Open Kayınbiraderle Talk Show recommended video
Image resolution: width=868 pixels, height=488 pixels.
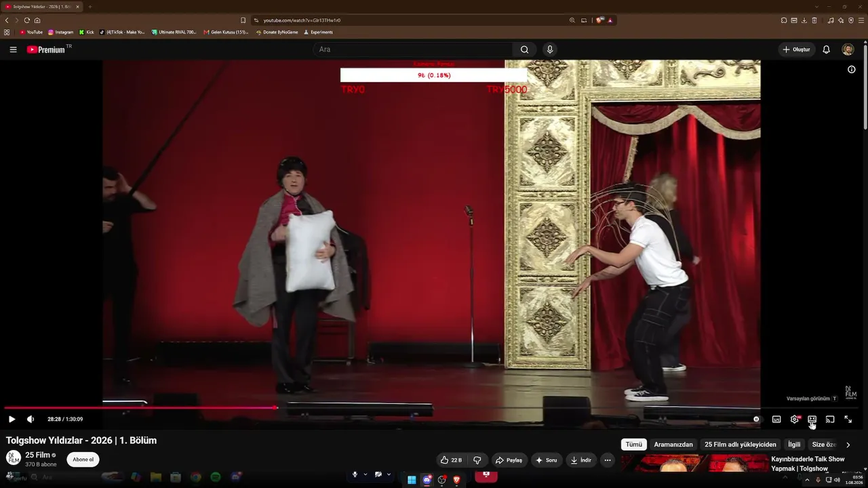pos(808,464)
